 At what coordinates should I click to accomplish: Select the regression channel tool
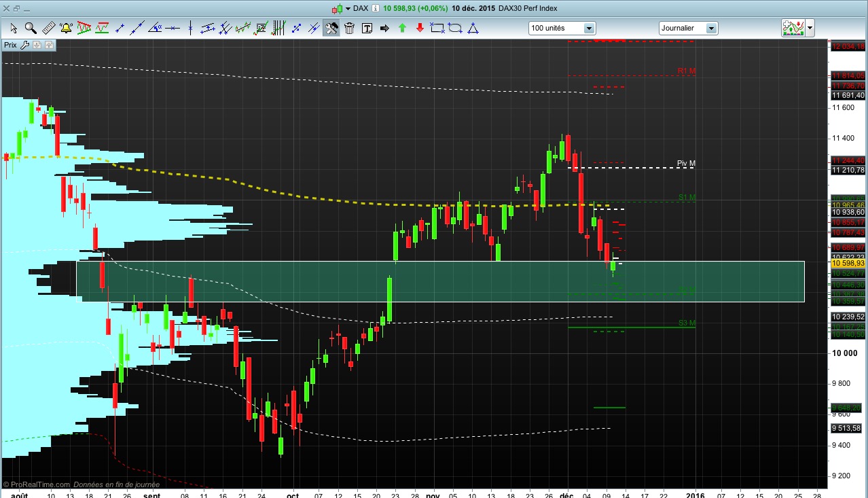click(x=243, y=28)
